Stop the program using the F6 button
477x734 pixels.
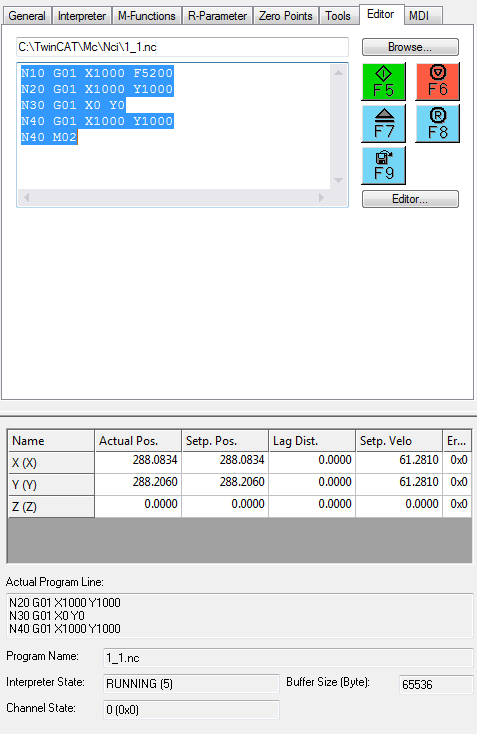coord(438,81)
